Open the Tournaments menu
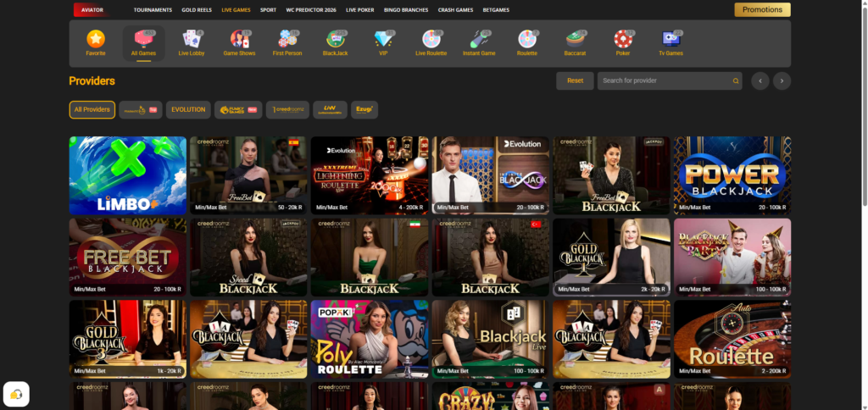Screen dimensions: 868x410 [153, 10]
